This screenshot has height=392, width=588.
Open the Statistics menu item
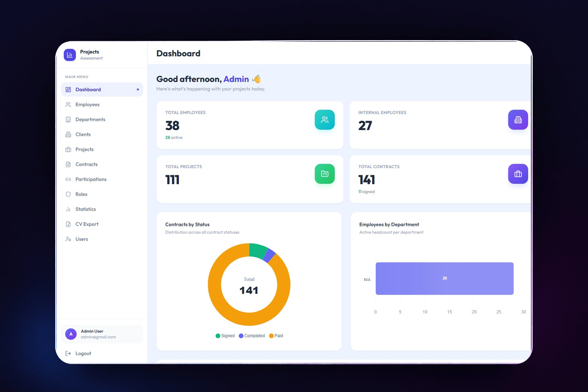(x=102, y=209)
